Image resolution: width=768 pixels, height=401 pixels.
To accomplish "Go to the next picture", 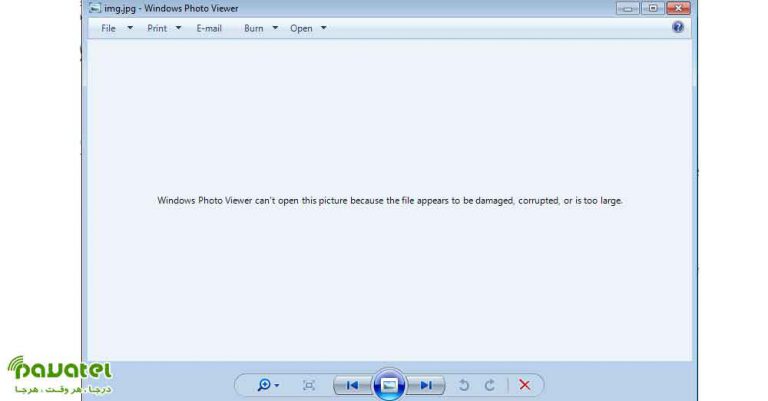I will (426, 385).
